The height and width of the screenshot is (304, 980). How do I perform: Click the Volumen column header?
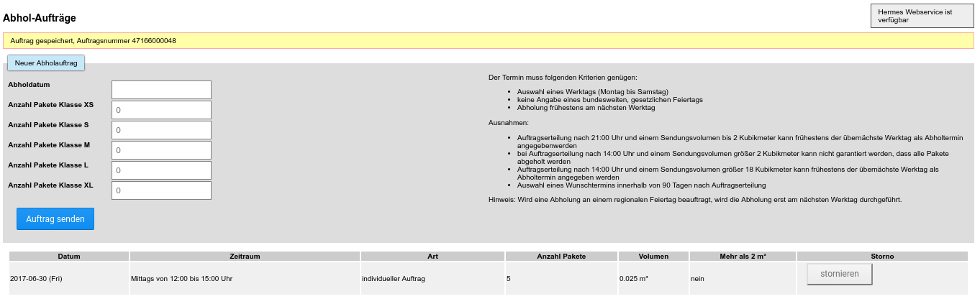click(653, 256)
